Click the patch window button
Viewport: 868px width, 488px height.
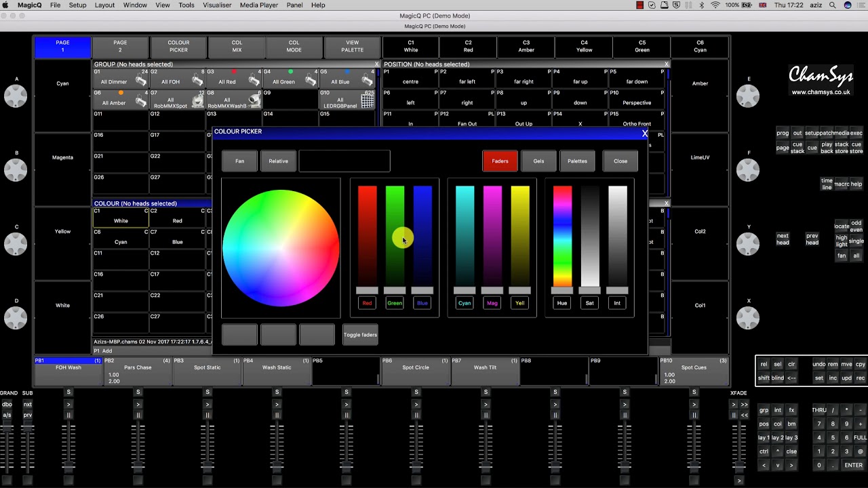click(827, 133)
